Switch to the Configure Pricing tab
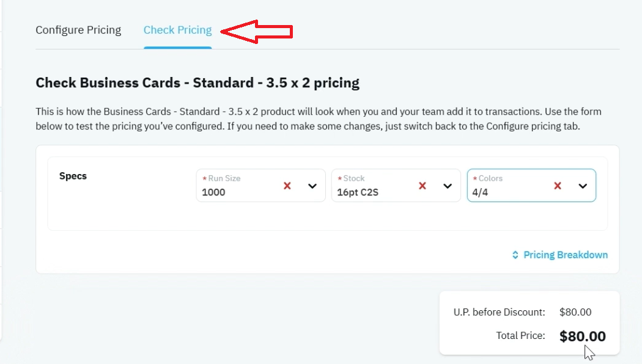The width and height of the screenshot is (642, 364). click(78, 31)
